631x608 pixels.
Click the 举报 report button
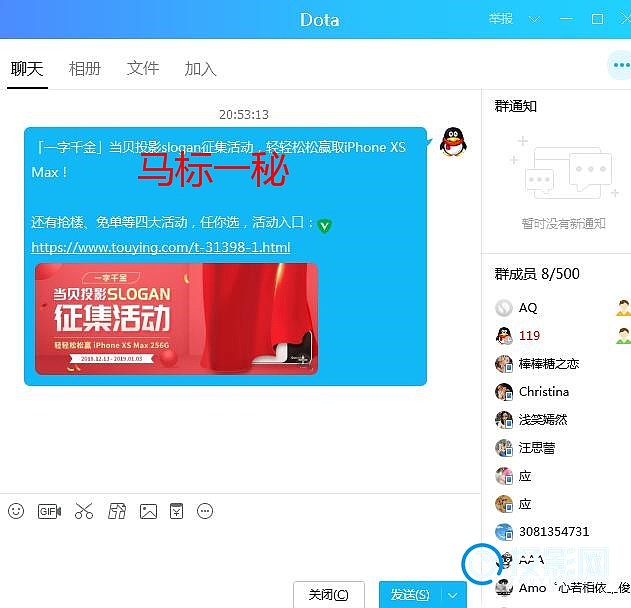[x=501, y=19]
